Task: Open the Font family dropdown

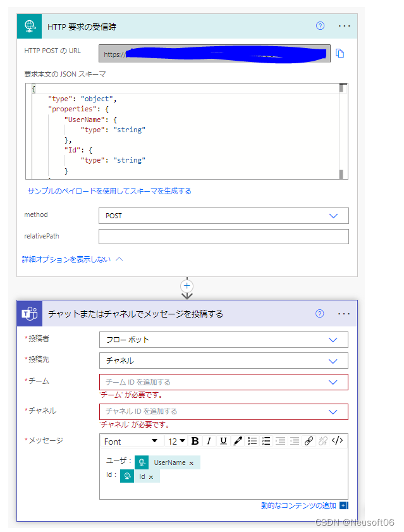Action: tap(131, 442)
